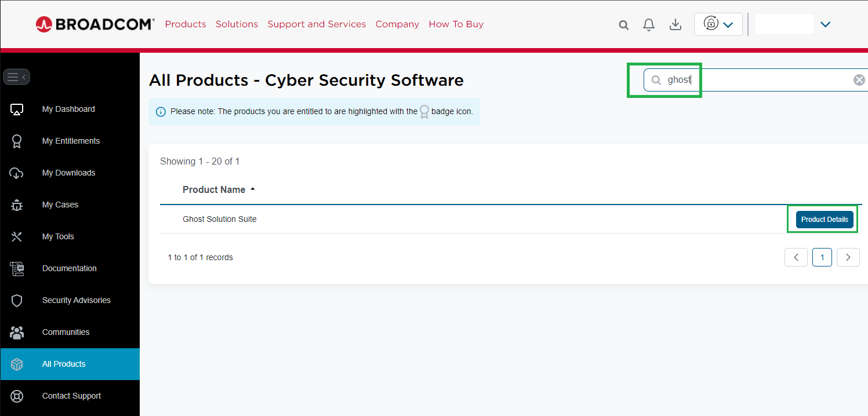This screenshot has width=868, height=416.
Task: Click the downloads icon in the header
Action: coord(675,24)
